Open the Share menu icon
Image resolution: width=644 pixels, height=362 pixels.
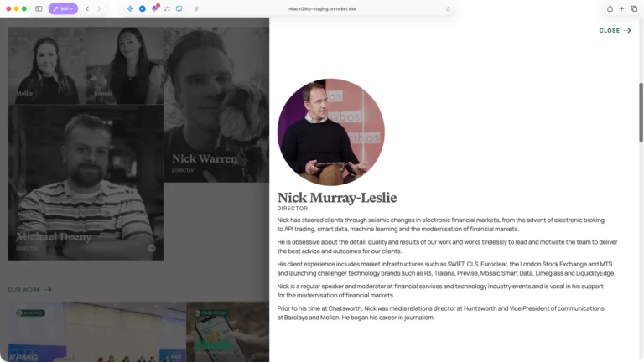610,8
